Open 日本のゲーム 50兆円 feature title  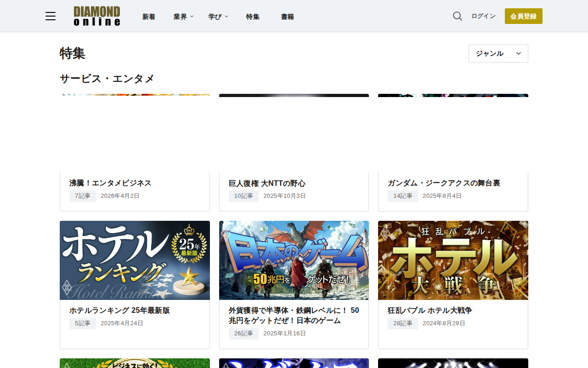(x=294, y=316)
